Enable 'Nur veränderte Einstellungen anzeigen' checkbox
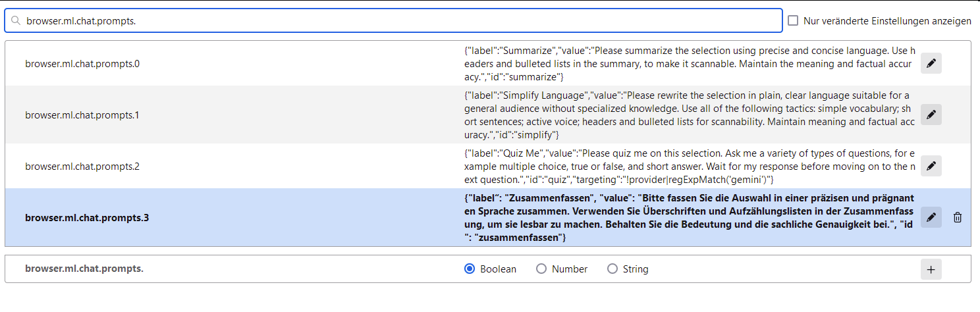The height and width of the screenshot is (312, 980). (794, 21)
